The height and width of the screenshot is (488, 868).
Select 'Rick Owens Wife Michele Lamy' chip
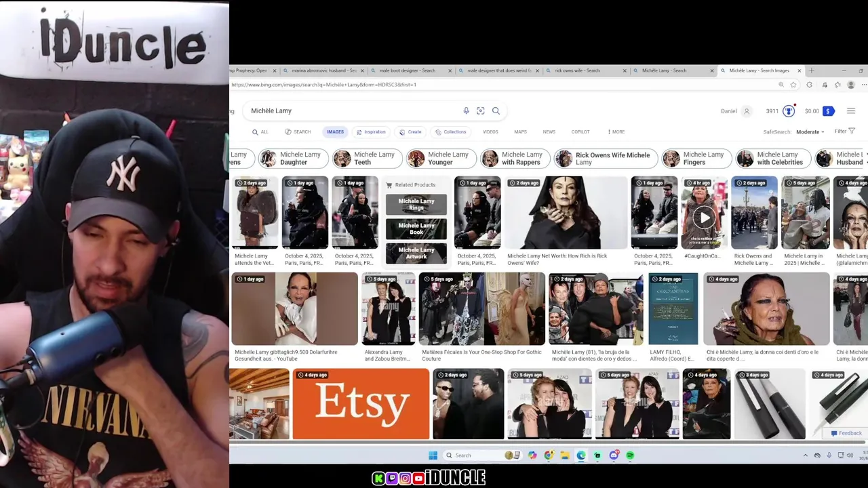pos(605,159)
